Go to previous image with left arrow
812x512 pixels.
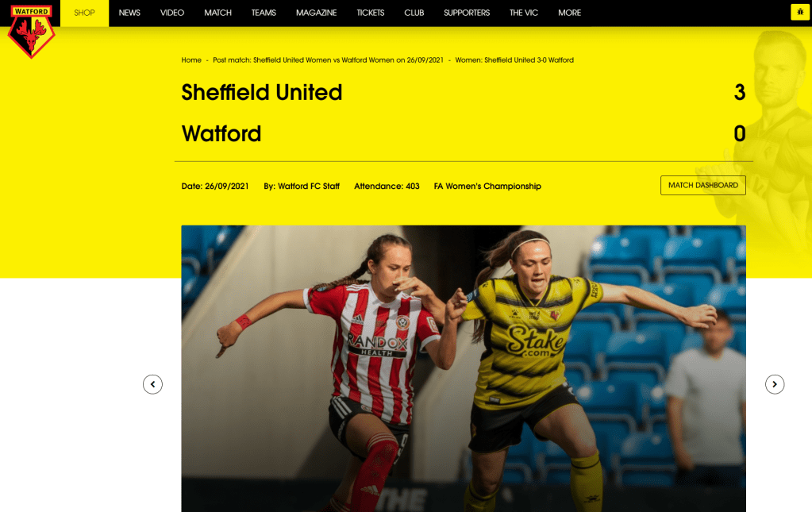(x=152, y=384)
